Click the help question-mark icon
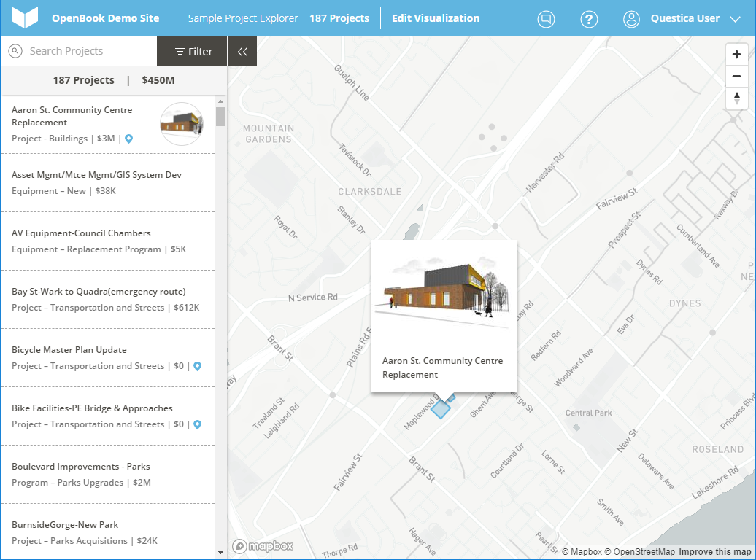This screenshot has width=756, height=560. click(x=589, y=19)
